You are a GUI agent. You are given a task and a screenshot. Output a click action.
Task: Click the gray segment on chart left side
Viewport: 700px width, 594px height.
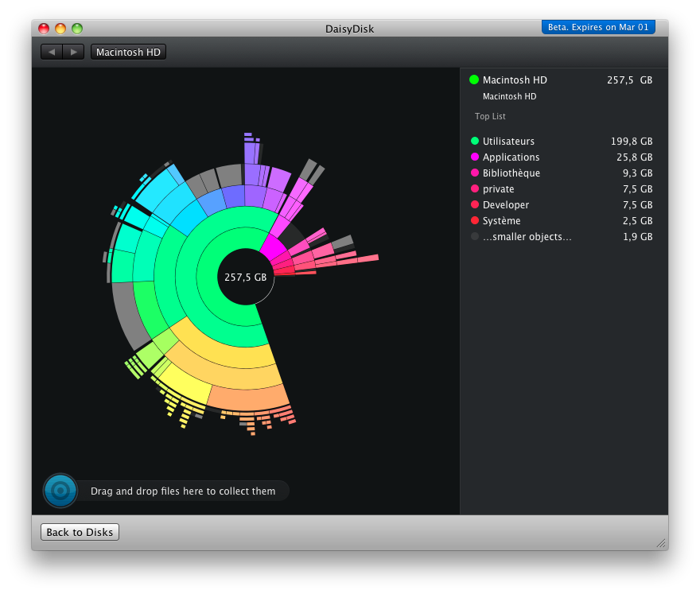[129, 315]
